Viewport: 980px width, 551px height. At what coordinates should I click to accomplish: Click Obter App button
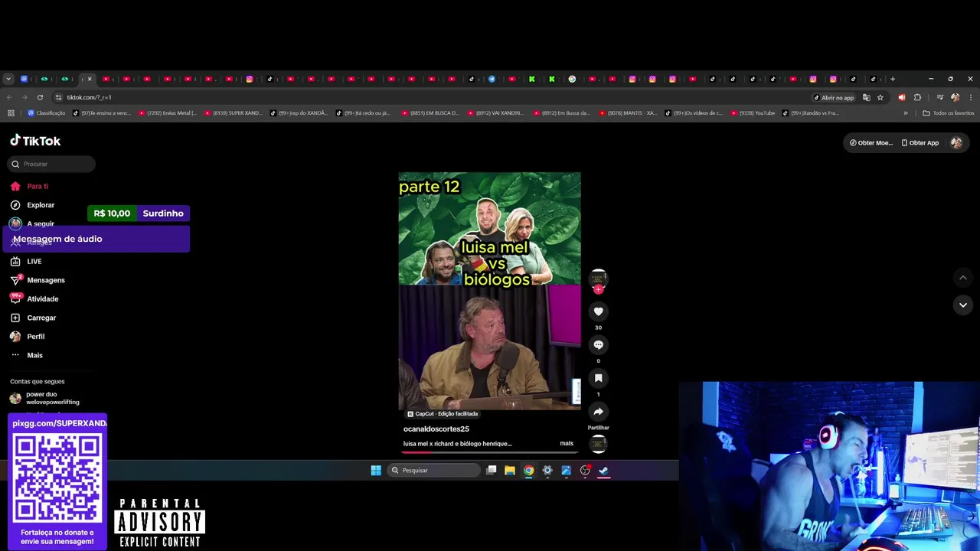click(920, 142)
